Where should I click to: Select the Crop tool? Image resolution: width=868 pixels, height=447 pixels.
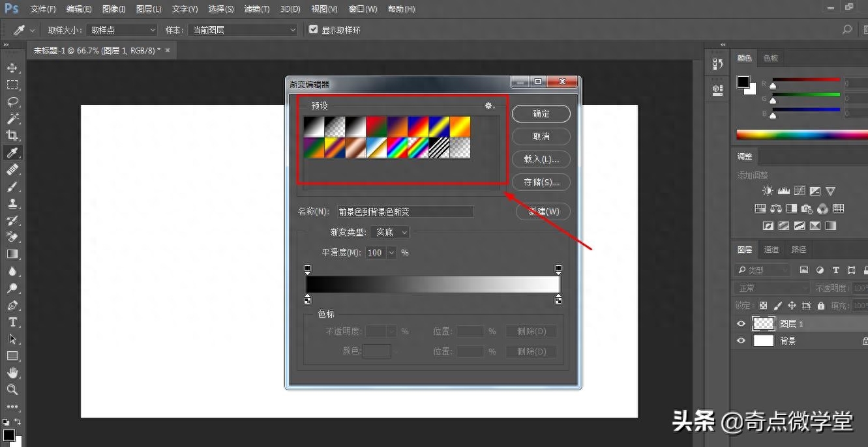click(12, 136)
